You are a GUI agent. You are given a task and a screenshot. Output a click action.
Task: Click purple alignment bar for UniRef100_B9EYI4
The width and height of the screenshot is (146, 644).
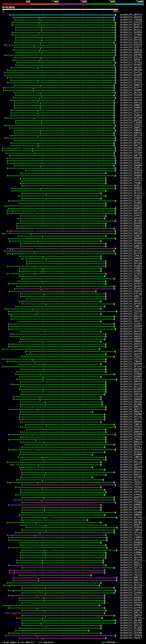click(x=65, y=578)
